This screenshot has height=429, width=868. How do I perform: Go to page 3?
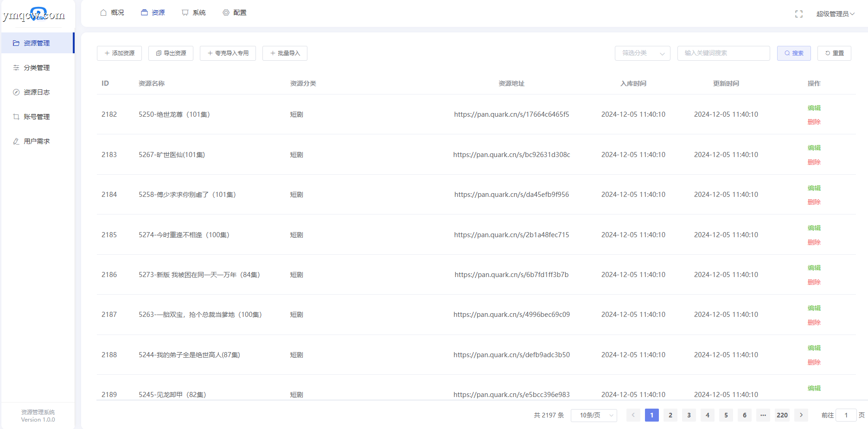point(689,415)
